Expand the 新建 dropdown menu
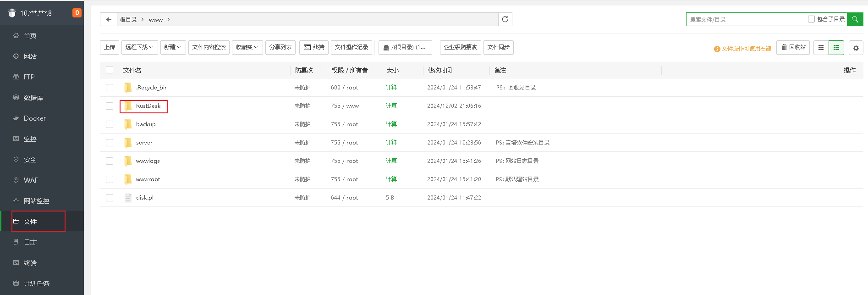The width and height of the screenshot is (868, 295). (x=173, y=47)
